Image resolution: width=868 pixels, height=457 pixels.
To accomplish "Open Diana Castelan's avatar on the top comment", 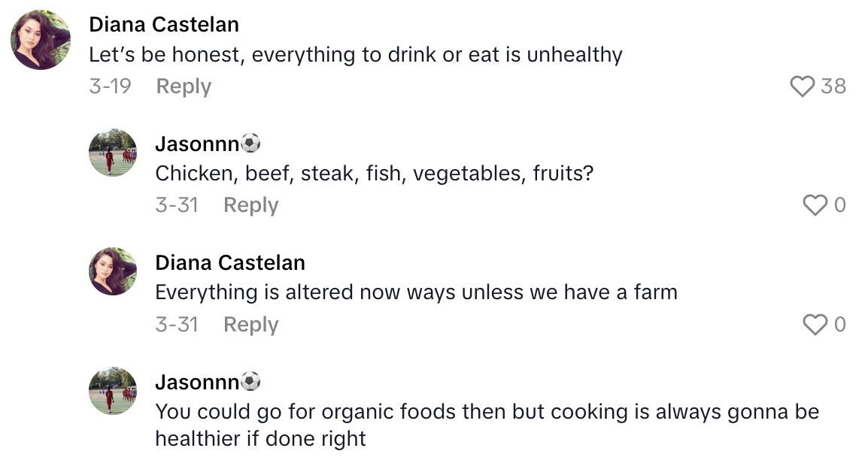I will pos(41,40).
